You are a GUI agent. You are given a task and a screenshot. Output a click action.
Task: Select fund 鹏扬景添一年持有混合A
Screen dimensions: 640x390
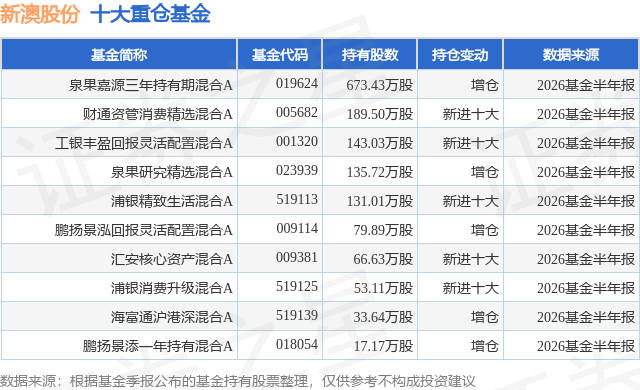point(158,346)
